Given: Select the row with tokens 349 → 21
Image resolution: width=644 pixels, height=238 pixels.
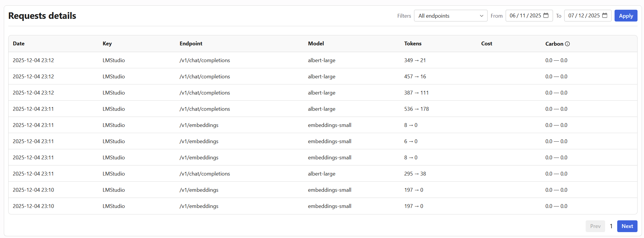Looking at the screenshot, I should click(415, 60).
